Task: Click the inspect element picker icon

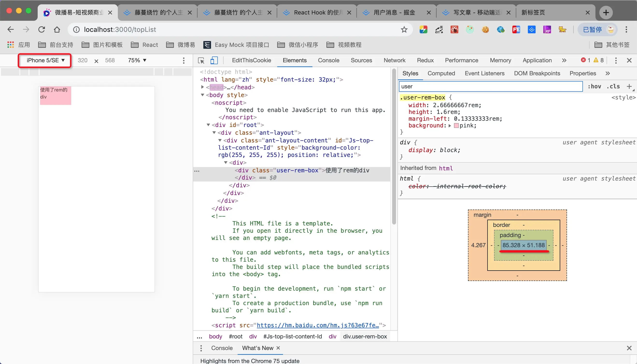Action: 201,61
